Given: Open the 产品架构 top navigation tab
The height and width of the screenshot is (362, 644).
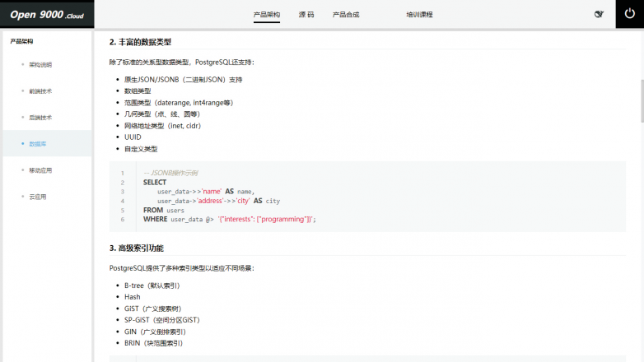Looking at the screenshot, I should pos(266,15).
